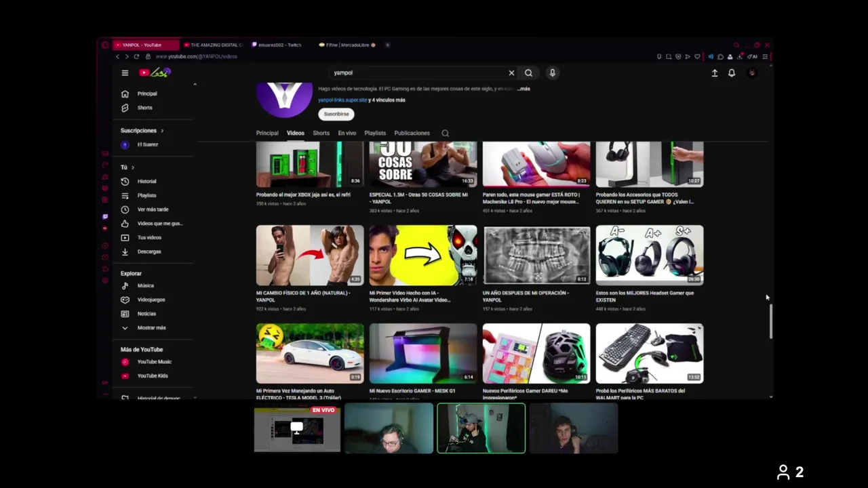Open a new browser tab
Image resolution: width=868 pixels, height=488 pixels.
click(x=387, y=45)
